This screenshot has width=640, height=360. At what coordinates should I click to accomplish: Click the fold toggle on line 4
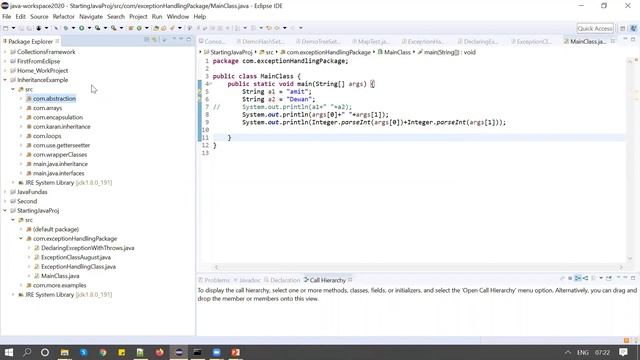coord(211,84)
